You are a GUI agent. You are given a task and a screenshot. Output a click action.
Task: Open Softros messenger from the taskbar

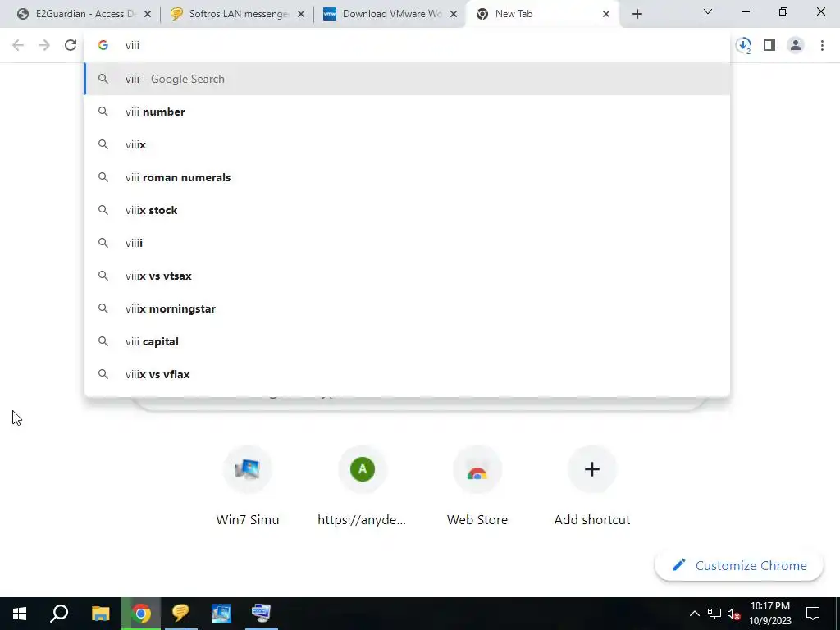[x=180, y=614]
